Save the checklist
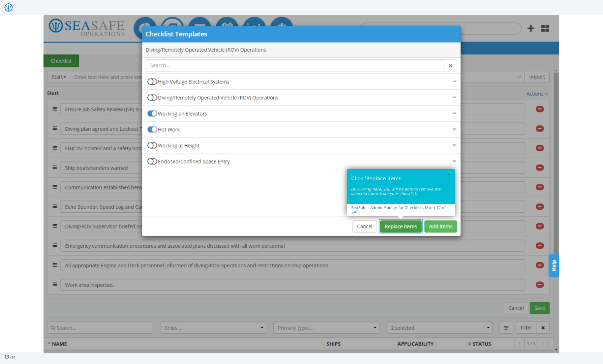 539,308
